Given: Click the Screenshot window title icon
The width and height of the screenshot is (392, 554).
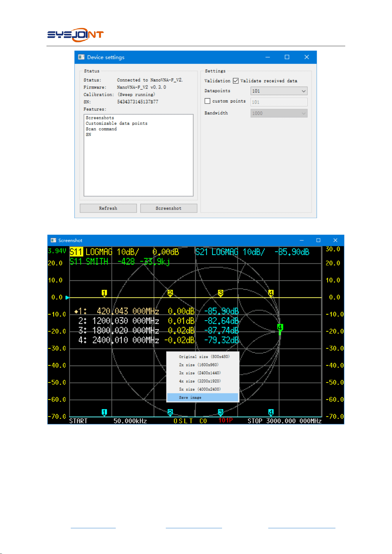Looking at the screenshot, I should click(x=54, y=240).
